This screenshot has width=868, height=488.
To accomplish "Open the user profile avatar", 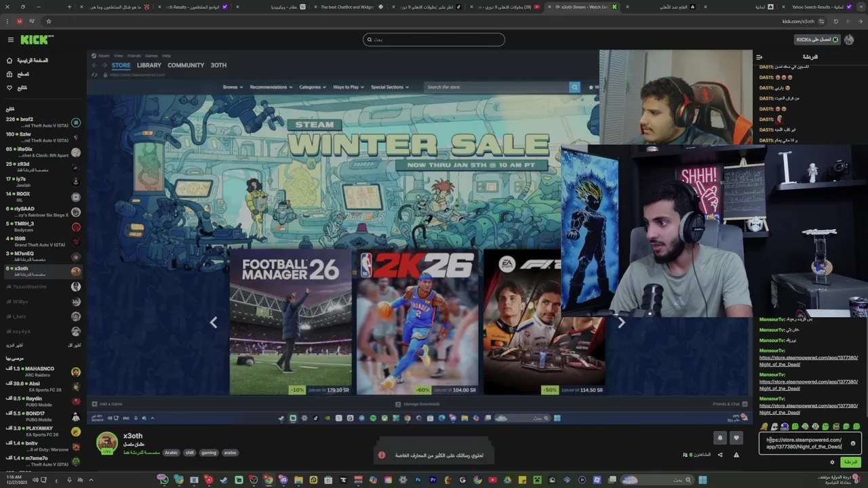I will 849,40.
